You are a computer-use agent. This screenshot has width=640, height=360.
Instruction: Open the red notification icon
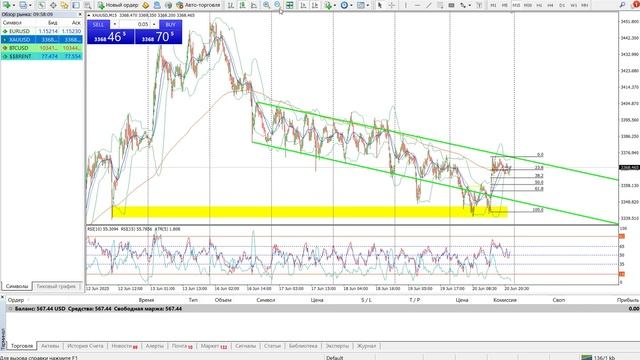coord(635,5)
